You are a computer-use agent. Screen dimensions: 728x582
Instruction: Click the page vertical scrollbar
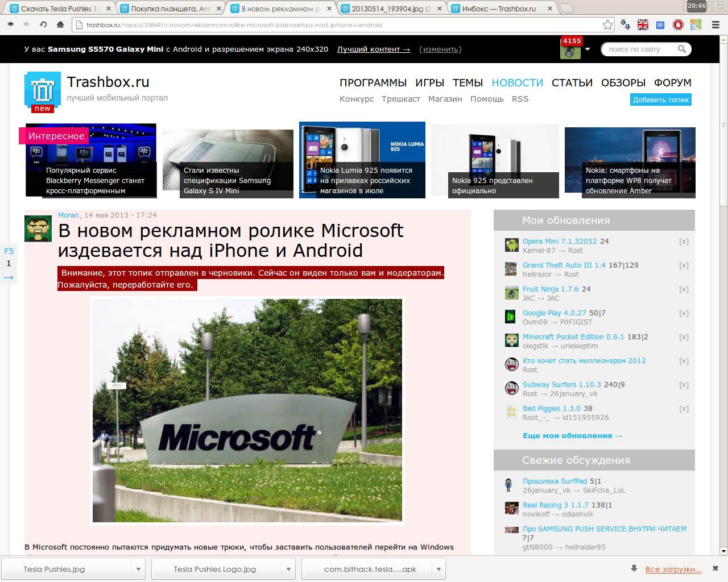723,125
